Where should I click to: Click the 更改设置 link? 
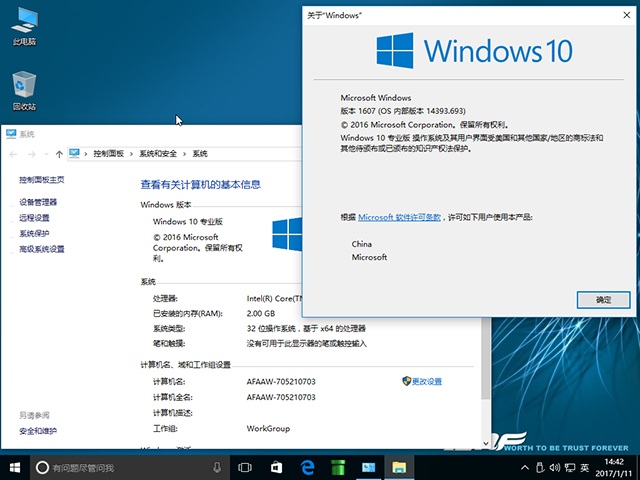pos(426,381)
